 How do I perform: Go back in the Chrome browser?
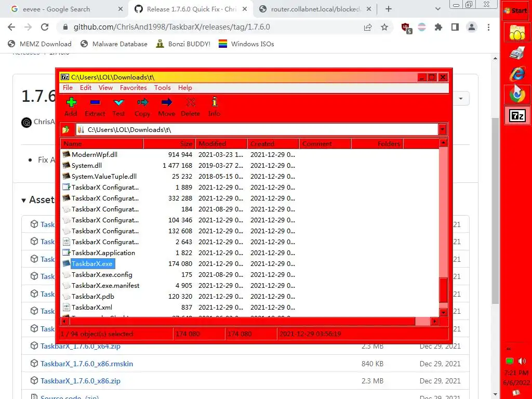pos(11,27)
